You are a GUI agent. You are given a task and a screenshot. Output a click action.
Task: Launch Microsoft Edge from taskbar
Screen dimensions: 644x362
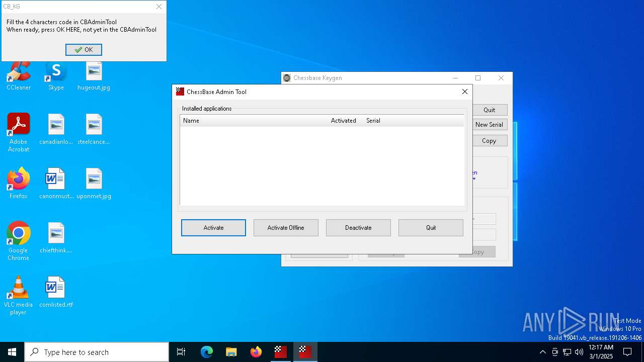click(207, 352)
